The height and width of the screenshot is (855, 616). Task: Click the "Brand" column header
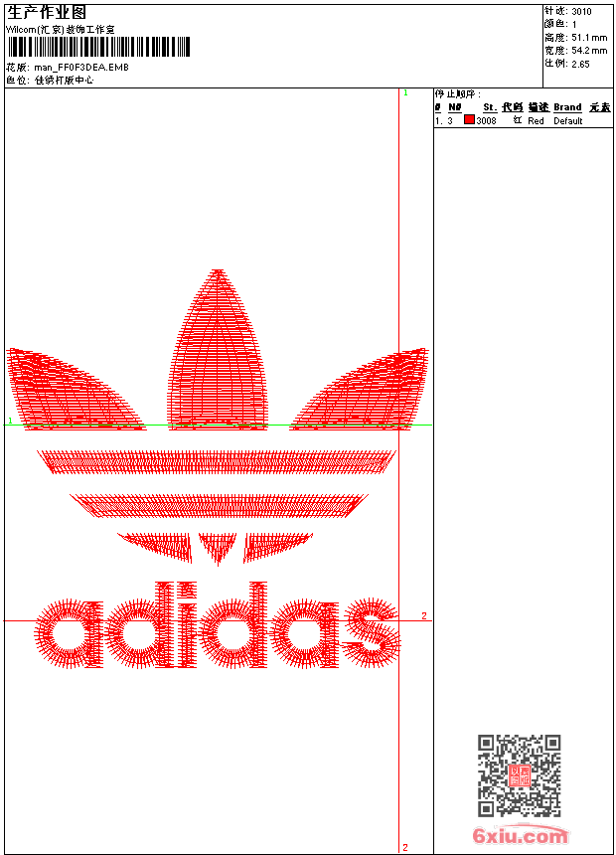pyautogui.click(x=567, y=107)
